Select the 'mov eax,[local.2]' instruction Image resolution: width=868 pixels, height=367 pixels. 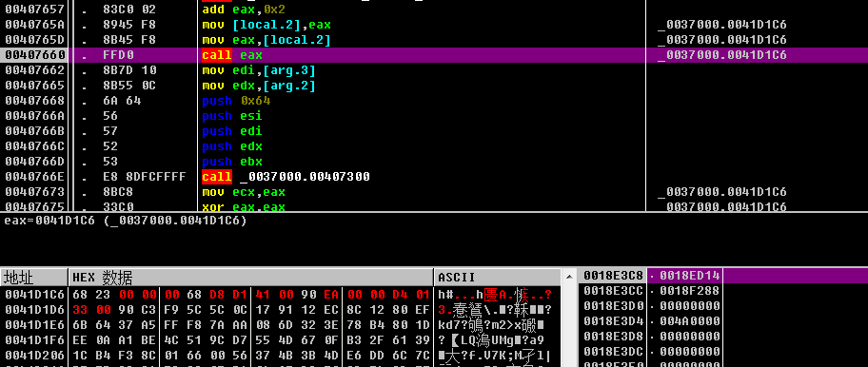coord(266,40)
